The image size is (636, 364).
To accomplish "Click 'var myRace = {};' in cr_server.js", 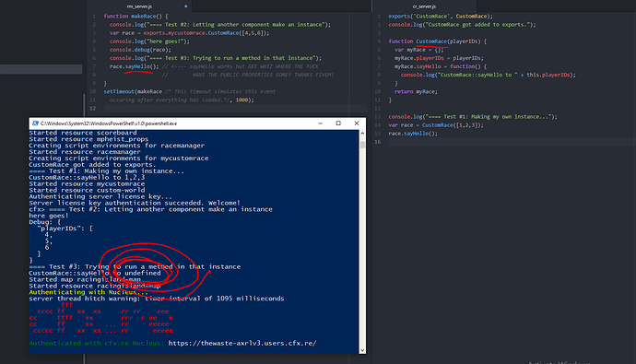I will [x=419, y=50].
